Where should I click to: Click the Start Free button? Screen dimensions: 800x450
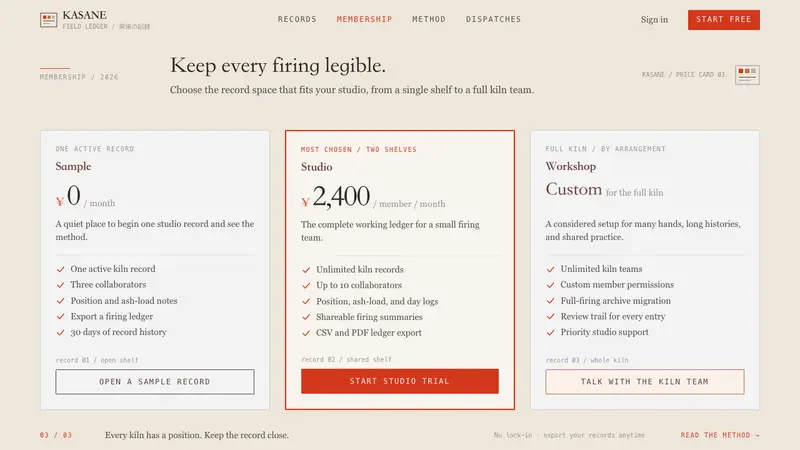723,19
